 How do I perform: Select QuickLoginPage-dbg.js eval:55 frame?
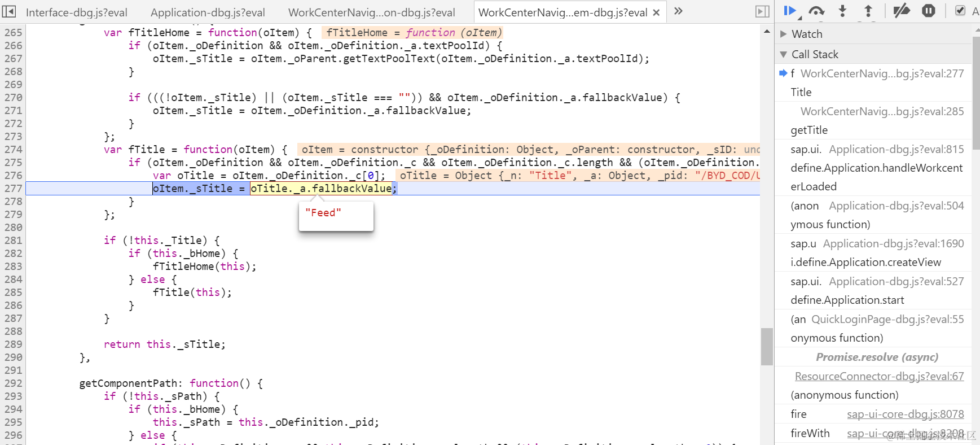873,328
